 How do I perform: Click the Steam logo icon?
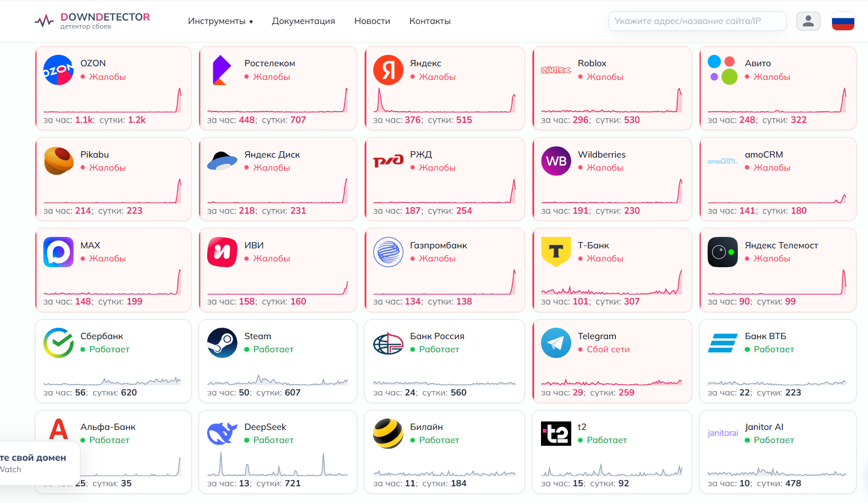click(222, 343)
